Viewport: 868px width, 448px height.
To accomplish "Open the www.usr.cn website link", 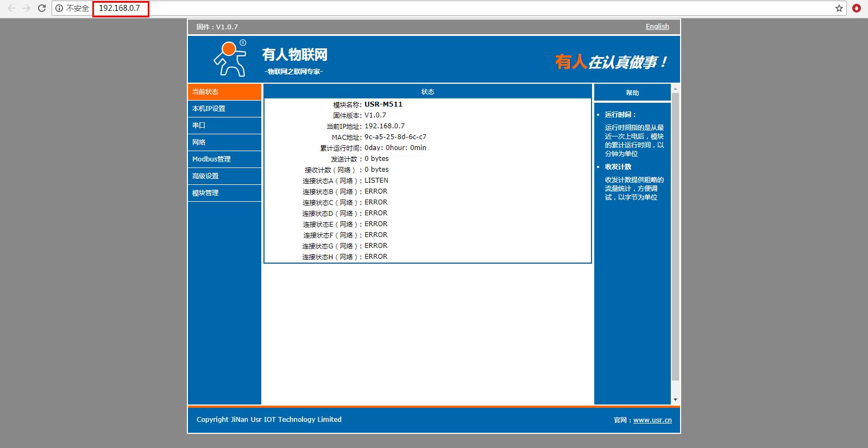I will click(x=652, y=420).
